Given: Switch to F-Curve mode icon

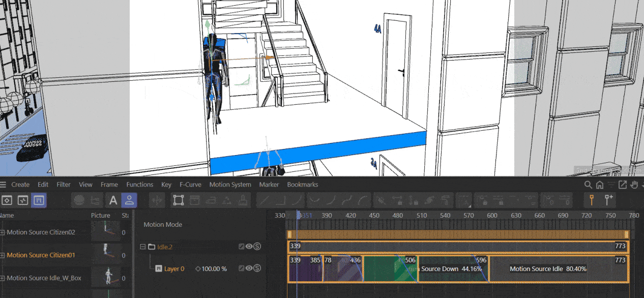Looking at the screenshot, I should (23, 200).
